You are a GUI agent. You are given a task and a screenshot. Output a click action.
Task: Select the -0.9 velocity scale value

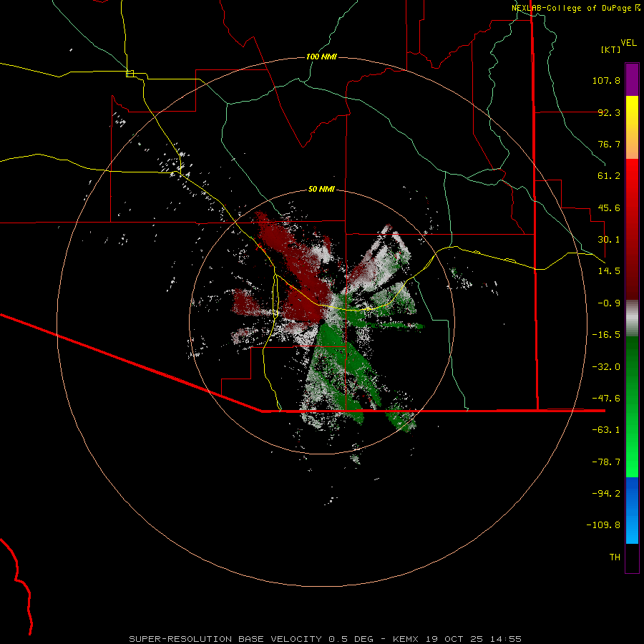[x=609, y=303]
